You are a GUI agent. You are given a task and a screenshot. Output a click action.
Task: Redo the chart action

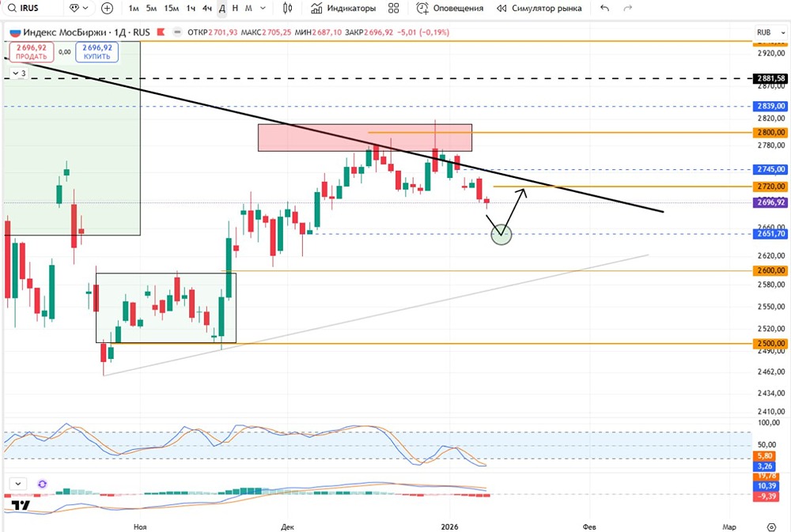[627, 8]
